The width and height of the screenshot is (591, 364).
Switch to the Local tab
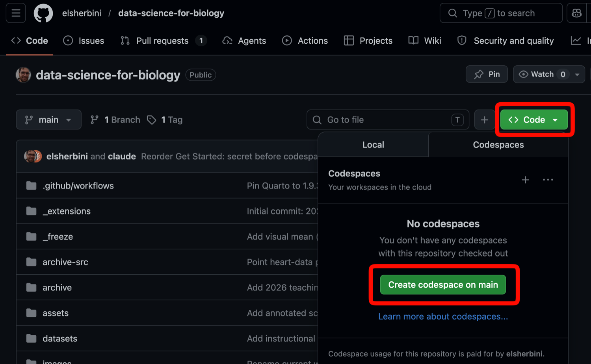coord(373,144)
